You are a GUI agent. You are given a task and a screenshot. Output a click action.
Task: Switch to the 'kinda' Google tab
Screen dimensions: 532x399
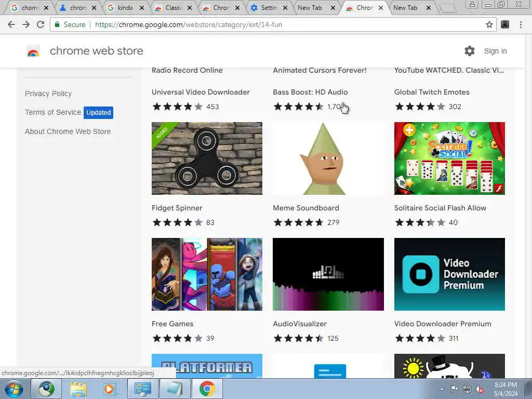(125, 7)
